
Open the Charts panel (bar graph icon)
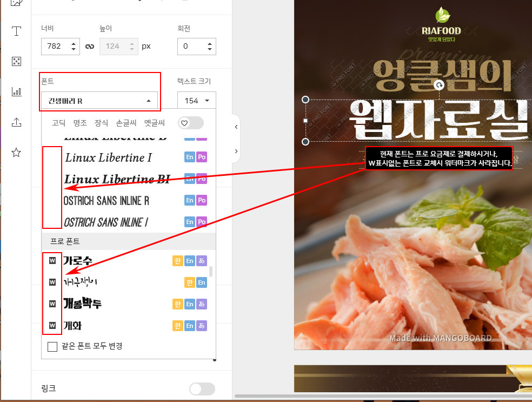coord(16,91)
